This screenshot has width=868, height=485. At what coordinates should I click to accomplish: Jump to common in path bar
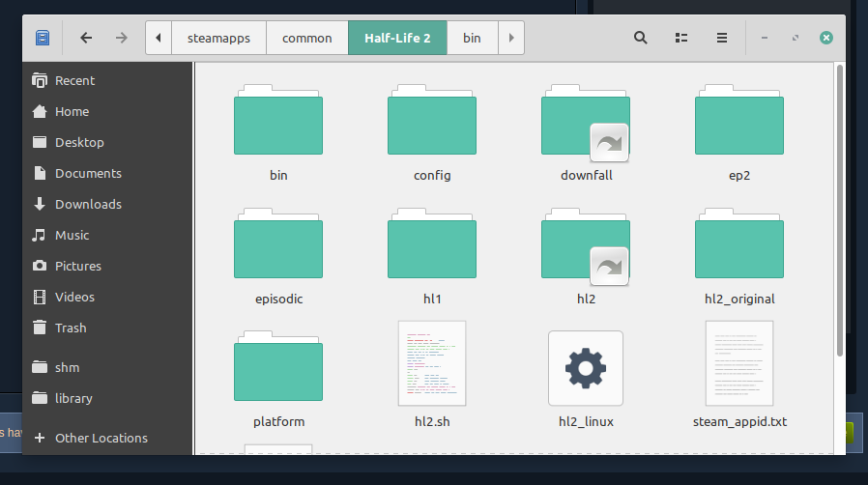point(307,38)
